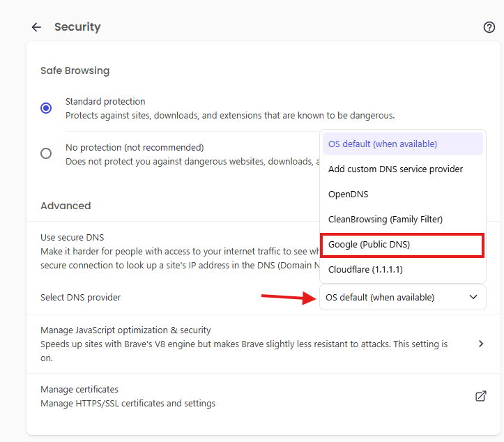Image resolution: width=504 pixels, height=442 pixels.
Task: Select the Standard protection radio button
Action: point(46,108)
